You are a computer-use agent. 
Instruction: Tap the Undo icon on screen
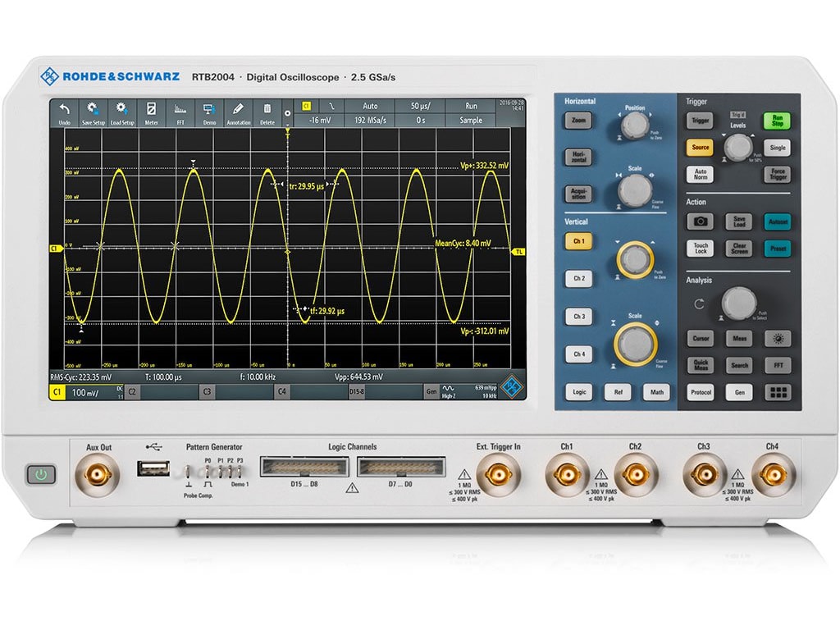click(63, 112)
